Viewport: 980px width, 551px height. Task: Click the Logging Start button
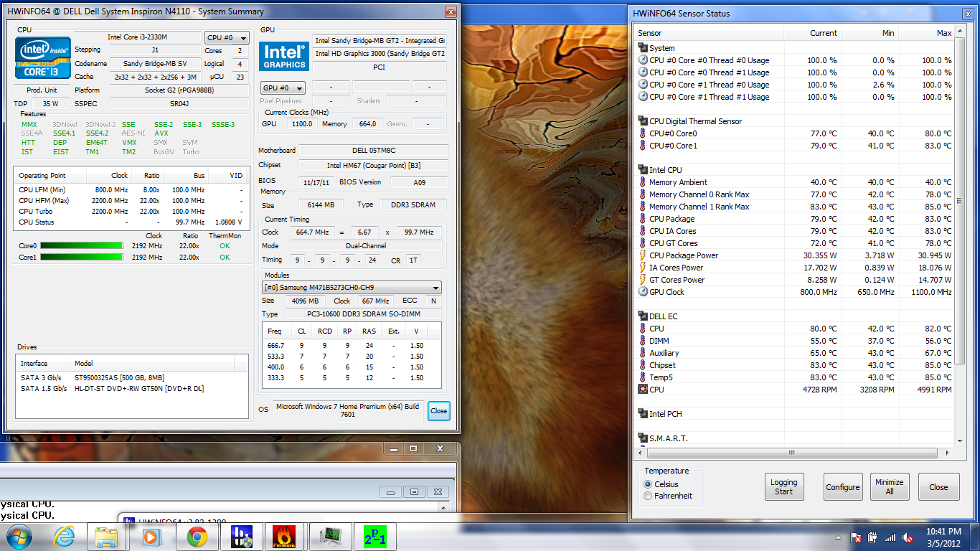click(783, 487)
